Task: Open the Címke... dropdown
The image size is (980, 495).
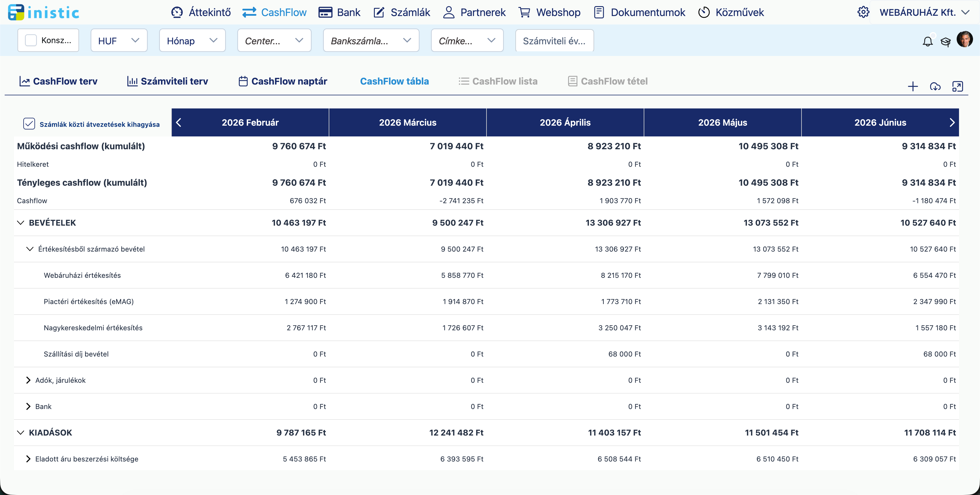Action: 467,40
